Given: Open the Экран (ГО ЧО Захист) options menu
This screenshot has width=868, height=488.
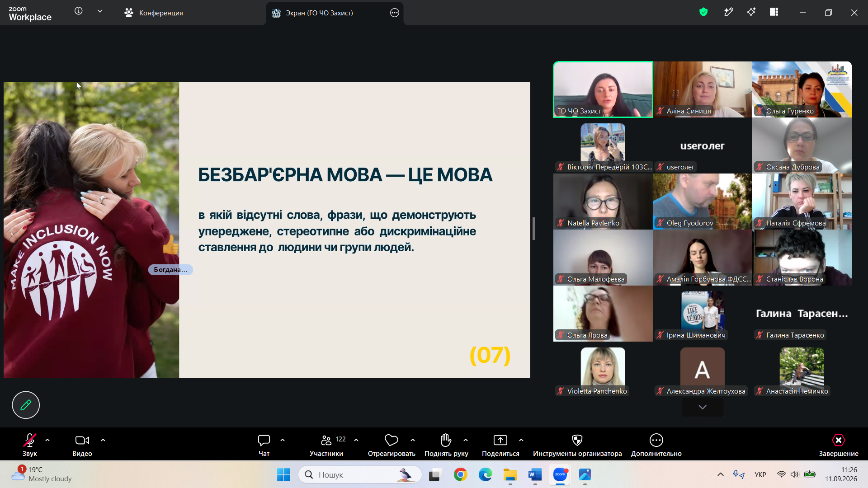Looking at the screenshot, I should 395,13.
